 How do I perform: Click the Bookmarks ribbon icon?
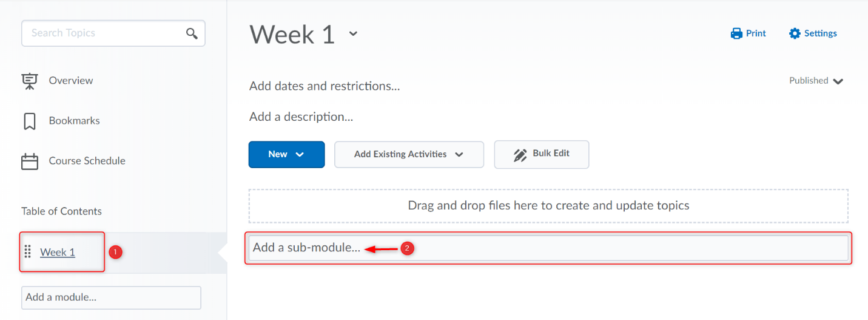tap(29, 121)
